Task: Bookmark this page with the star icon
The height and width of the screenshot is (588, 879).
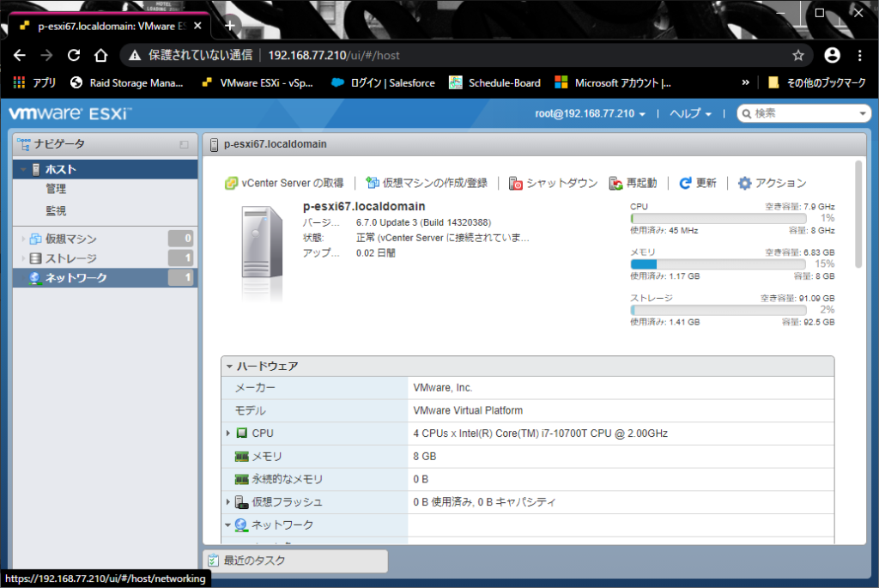Action: coord(798,55)
